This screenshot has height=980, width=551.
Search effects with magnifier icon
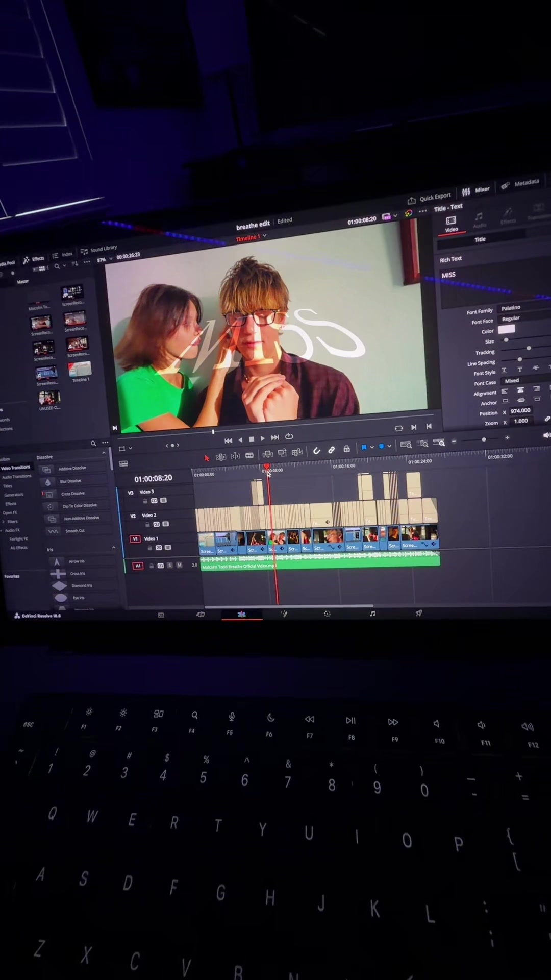coord(93,444)
